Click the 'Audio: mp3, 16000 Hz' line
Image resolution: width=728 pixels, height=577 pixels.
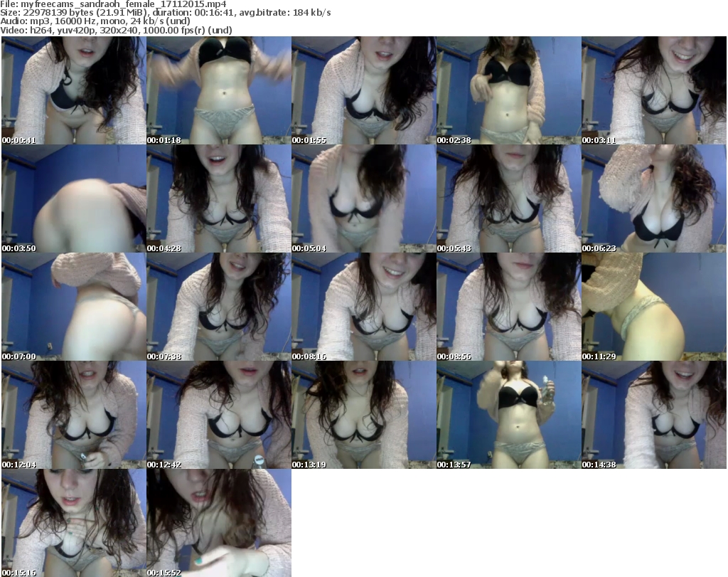95,21
